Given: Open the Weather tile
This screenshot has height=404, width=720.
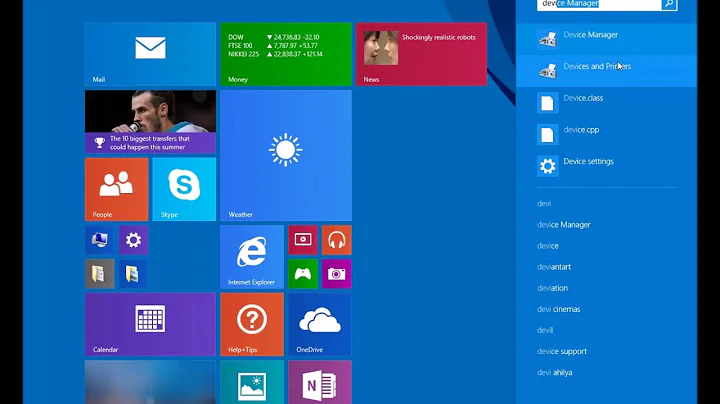Looking at the screenshot, I should pyautogui.click(x=286, y=156).
